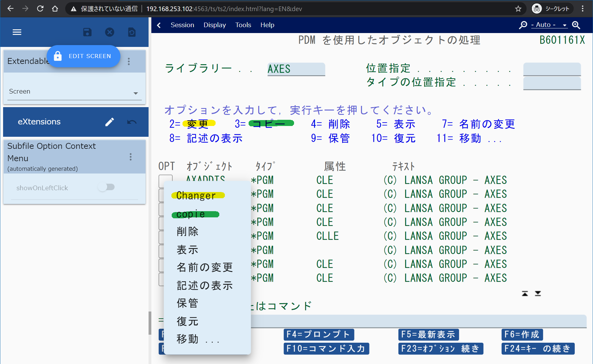
Task: Discard changes using the circled X icon
Action: pyautogui.click(x=110, y=32)
